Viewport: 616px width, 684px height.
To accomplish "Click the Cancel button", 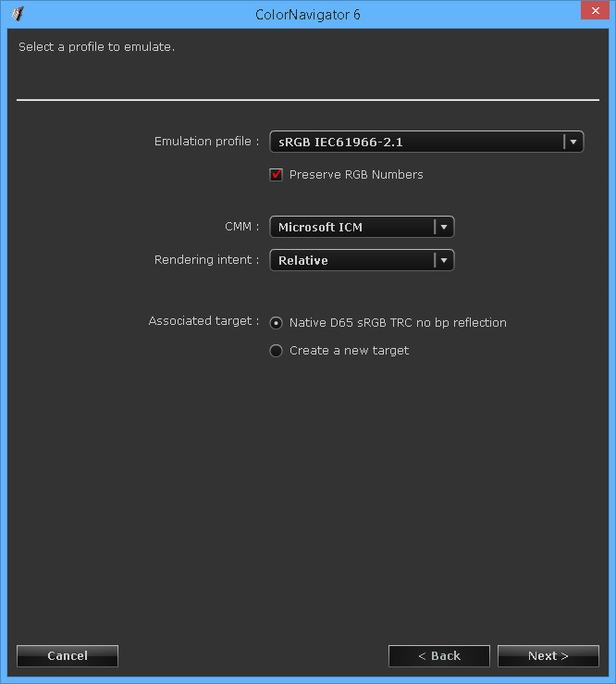I will pyautogui.click(x=68, y=655).
